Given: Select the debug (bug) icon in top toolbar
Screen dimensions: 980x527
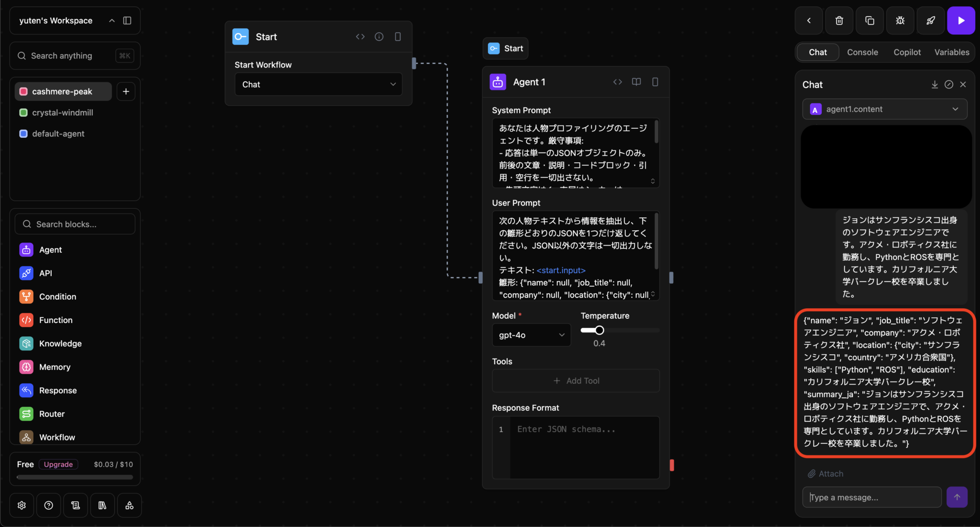Looking at the screenshot, I should pyautogui.click(x=900, y=21).
